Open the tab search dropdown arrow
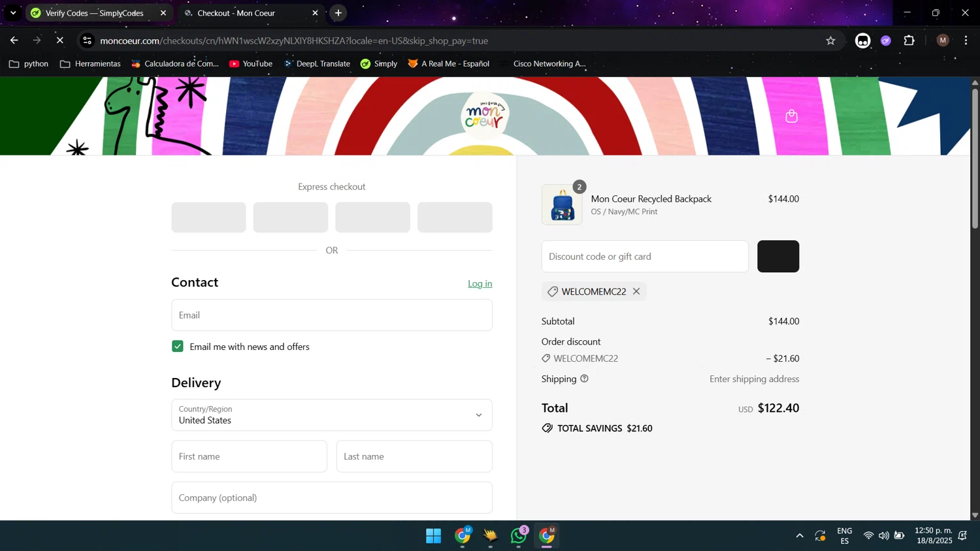 tap(13, 13)
